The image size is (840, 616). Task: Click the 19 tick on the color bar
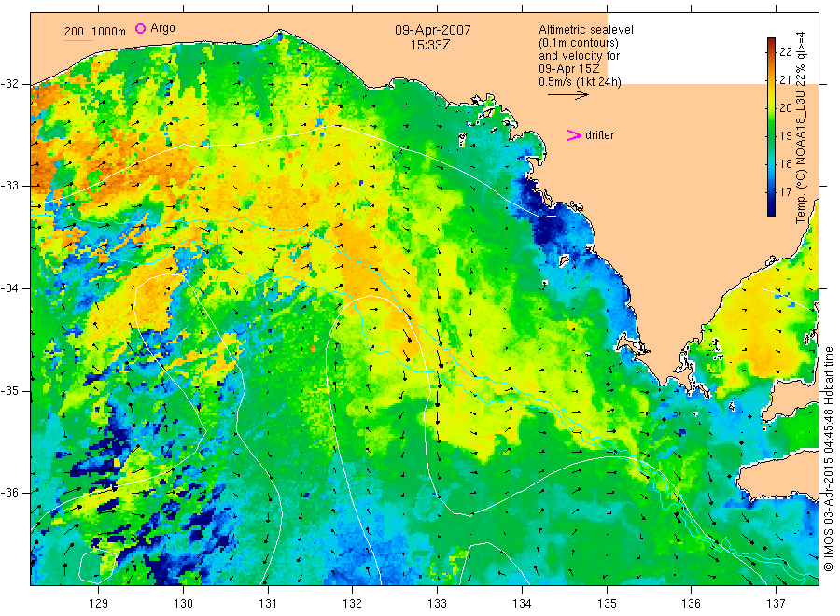(785, 135)
